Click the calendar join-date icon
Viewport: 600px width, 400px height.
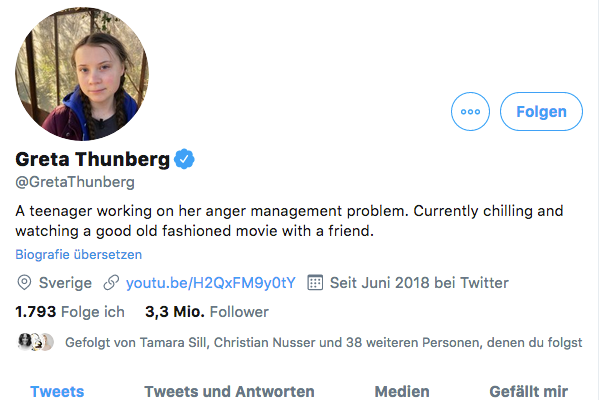(315, 283)
